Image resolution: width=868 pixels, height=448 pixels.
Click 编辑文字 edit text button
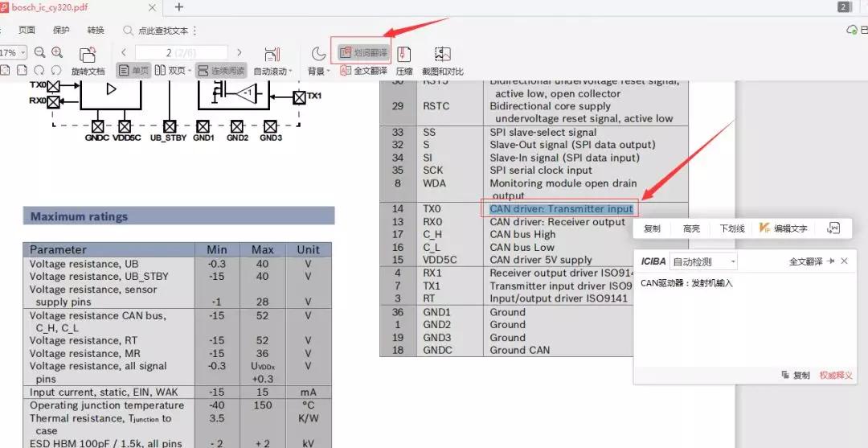(x=784, y=228)
